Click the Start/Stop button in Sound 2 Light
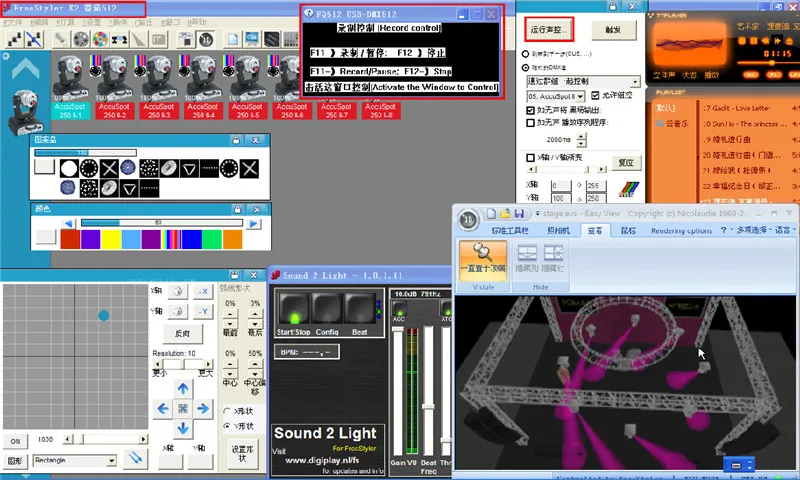This screenshot has height=480, width=800. pos(293,306)
